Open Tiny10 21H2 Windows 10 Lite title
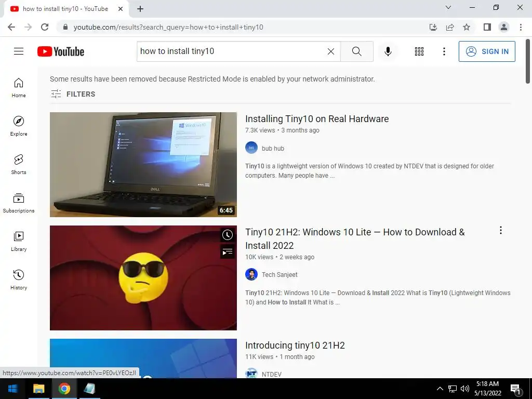 (355, 238)
